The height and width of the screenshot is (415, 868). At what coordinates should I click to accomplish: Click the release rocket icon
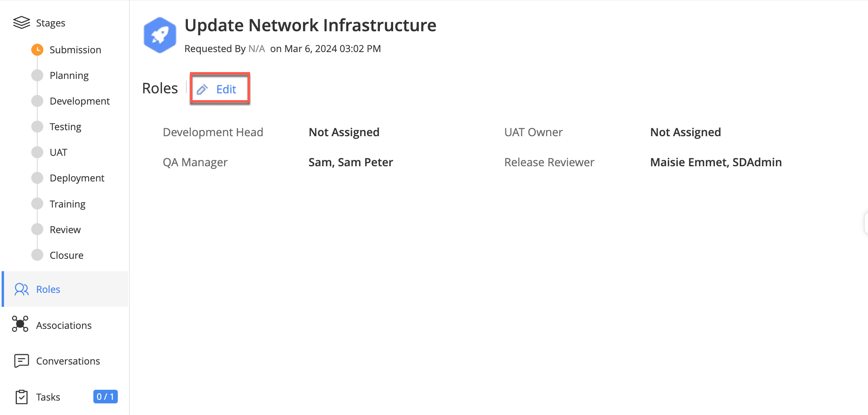(160, 35)
